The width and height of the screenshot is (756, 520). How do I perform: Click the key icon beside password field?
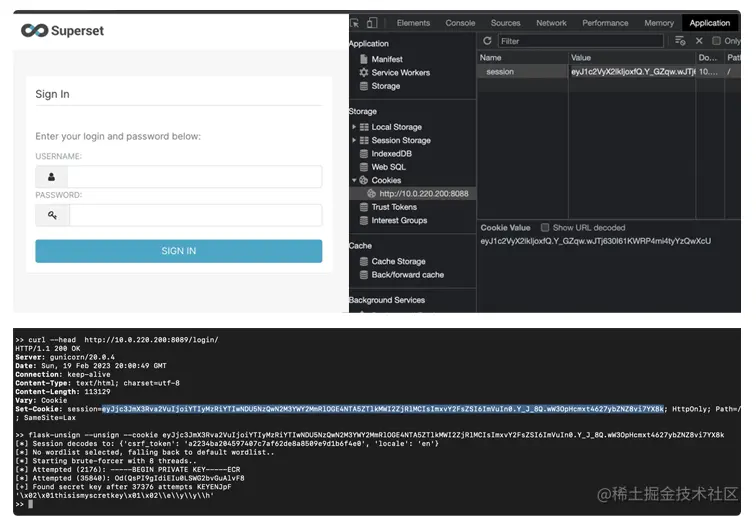[52, 215]
